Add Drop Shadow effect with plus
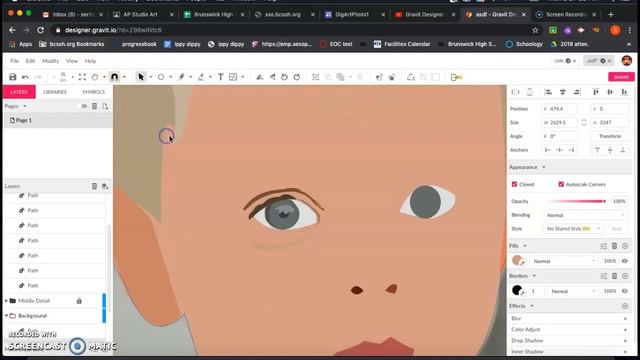 [625, 340]
